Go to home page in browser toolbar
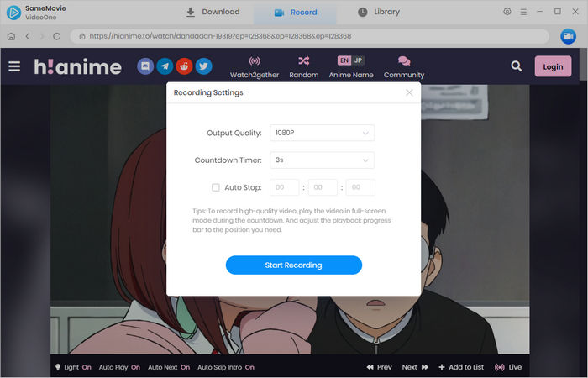 [11, 36]
